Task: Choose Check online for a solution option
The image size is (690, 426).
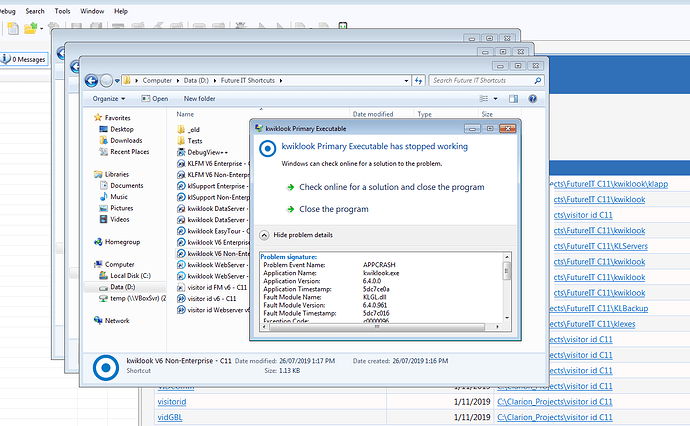Action: point(392,187)
